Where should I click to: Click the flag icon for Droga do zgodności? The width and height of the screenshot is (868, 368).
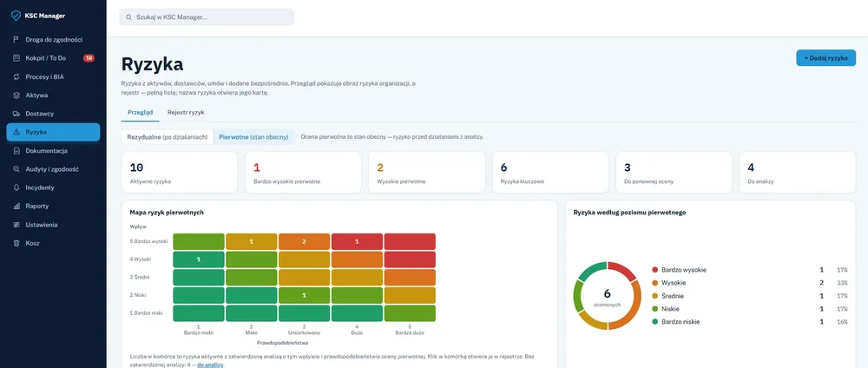tap(16, 40)
